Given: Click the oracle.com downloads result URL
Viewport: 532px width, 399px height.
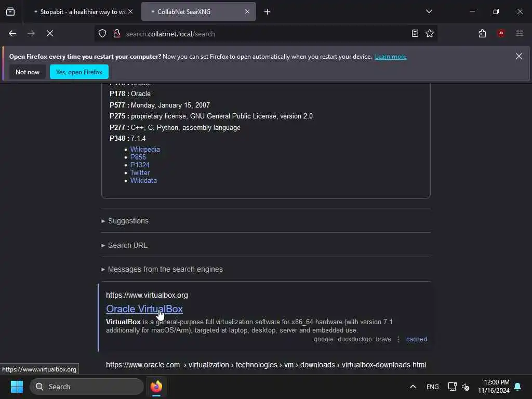Looking at the screenshot, I should point(266,365).
